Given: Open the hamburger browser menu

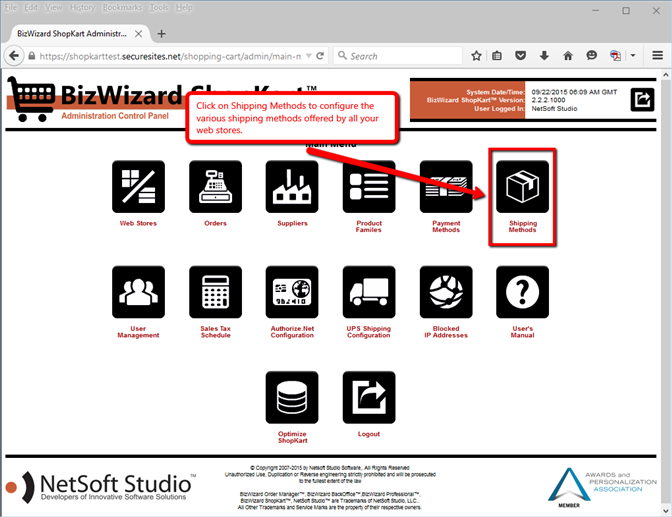Looking at the screenshot, I should [657, 56].
